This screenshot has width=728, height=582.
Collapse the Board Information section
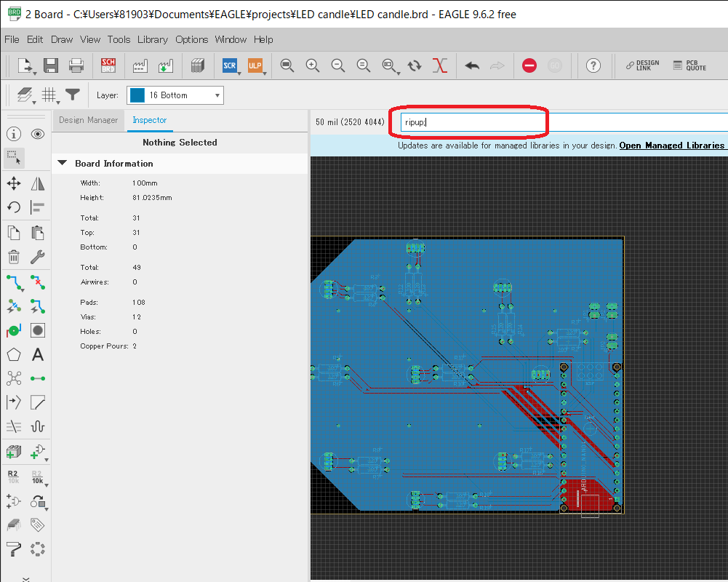click(63, 164)
